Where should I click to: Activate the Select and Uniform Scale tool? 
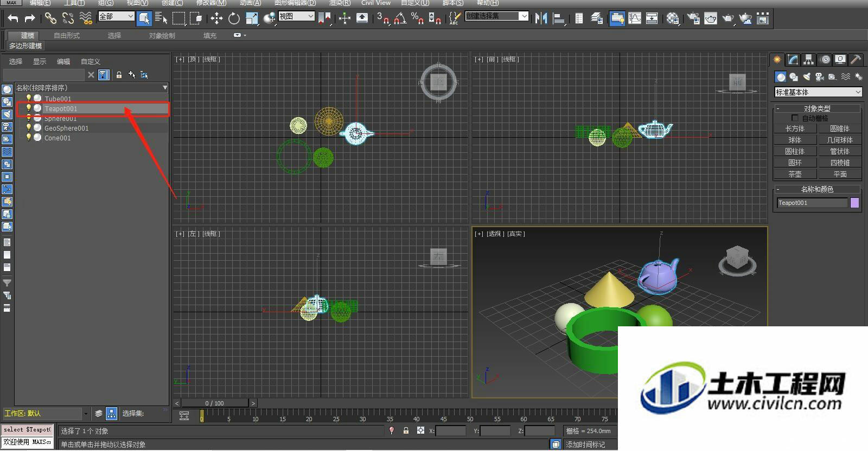[252, 18]
